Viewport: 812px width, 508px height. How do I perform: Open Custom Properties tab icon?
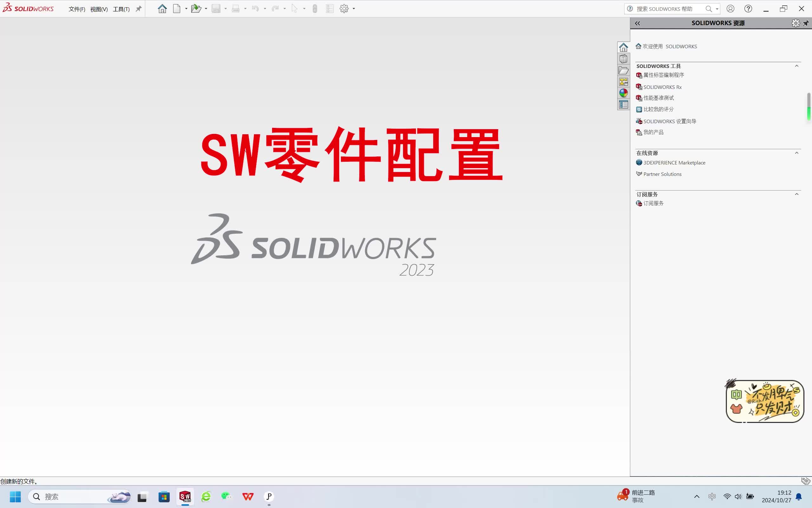623,105
